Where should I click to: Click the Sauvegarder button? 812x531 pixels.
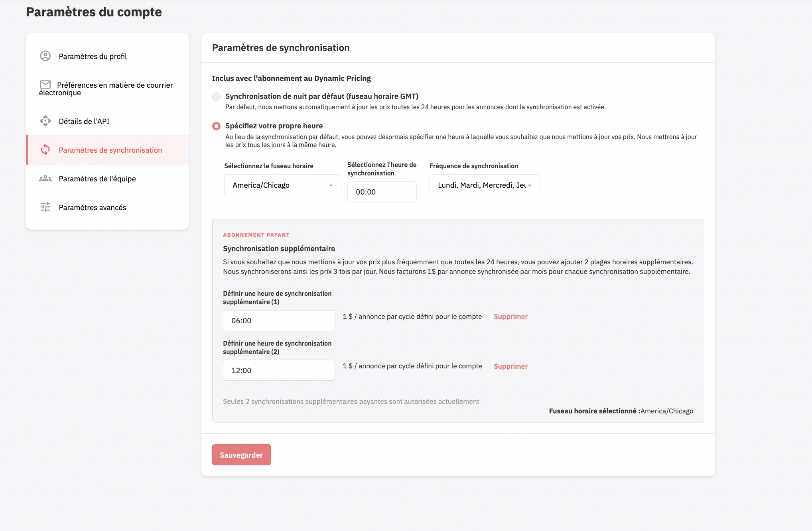(x=241, y=455)
